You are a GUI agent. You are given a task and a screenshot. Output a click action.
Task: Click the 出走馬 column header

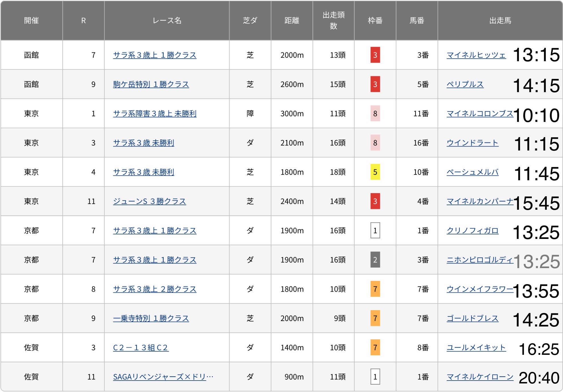coord(500,20)
